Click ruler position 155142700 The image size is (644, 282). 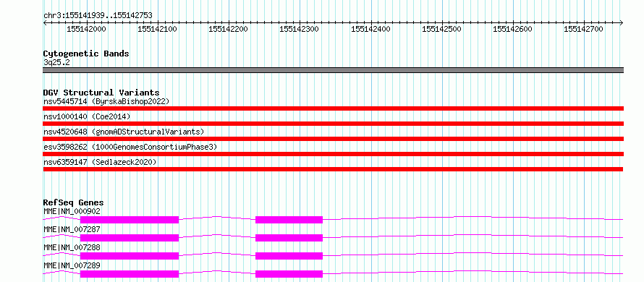pyautogui.click(x=584, y=29)
